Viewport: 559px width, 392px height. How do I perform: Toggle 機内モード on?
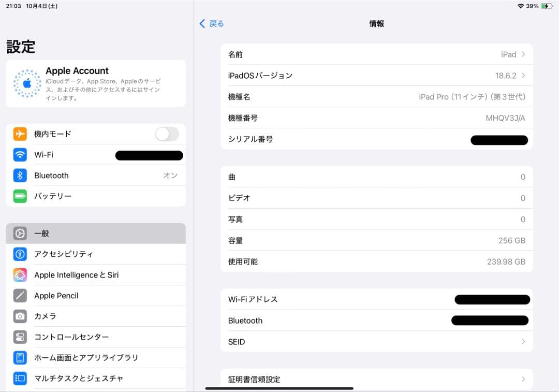(167, 134)
